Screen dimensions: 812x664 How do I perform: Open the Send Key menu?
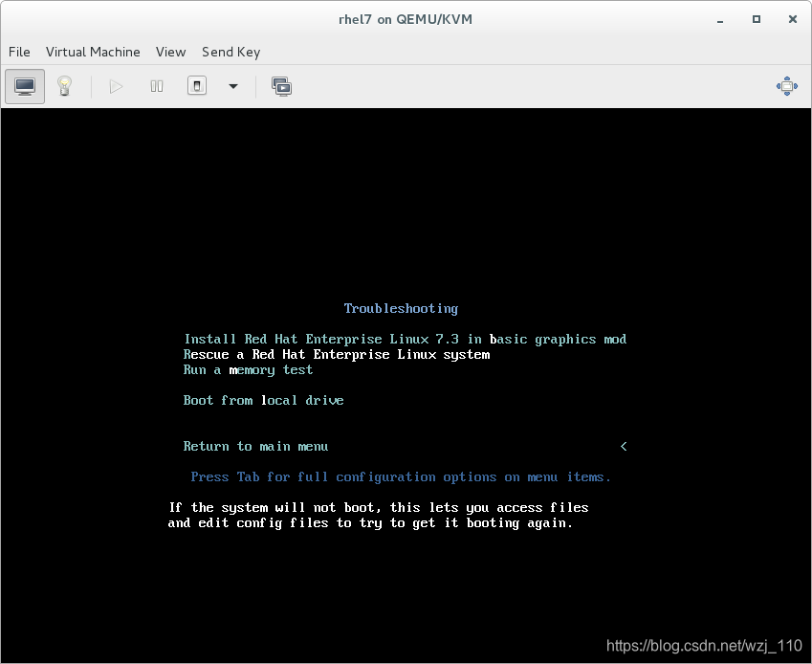pos(230,52)
